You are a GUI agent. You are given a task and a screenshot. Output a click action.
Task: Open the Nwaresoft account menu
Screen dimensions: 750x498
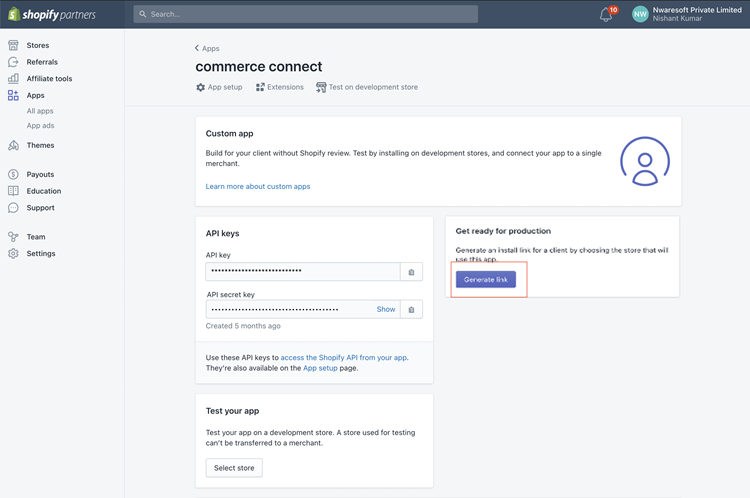tap(686, 14)
